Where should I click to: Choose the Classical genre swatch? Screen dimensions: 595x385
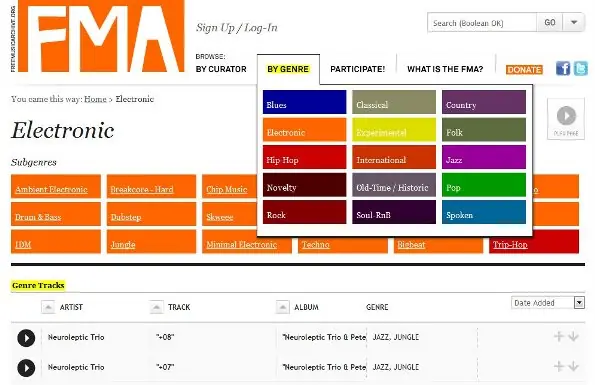[394, 102]
